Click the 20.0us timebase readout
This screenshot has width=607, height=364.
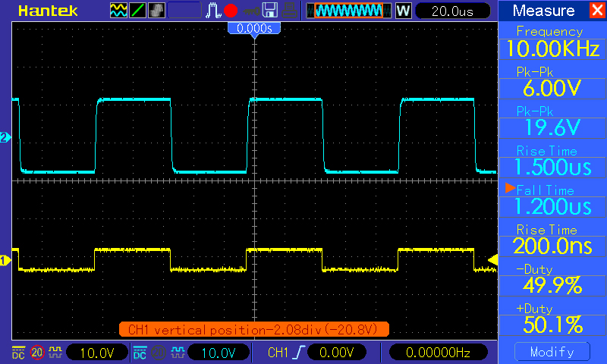[x=452, y=11]
